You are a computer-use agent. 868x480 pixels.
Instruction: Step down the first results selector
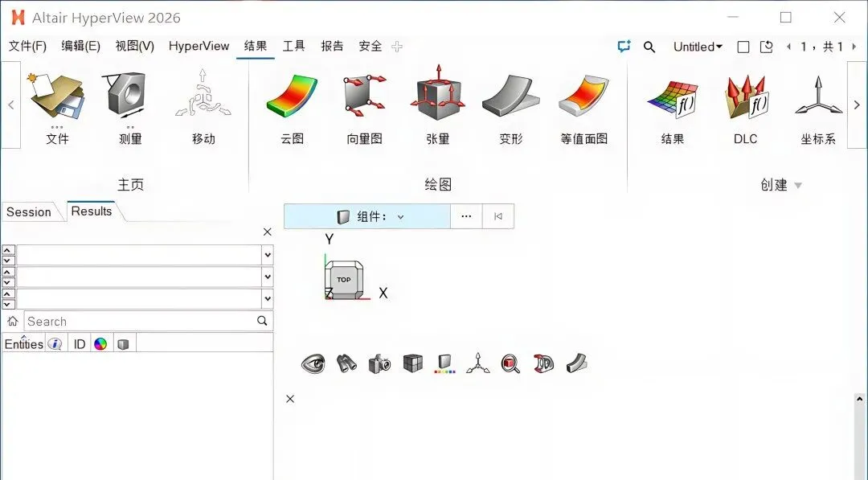tap(8, 261)
